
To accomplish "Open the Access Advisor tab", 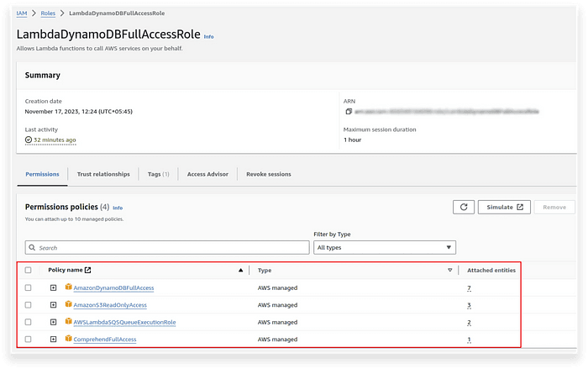I will 207,174.
